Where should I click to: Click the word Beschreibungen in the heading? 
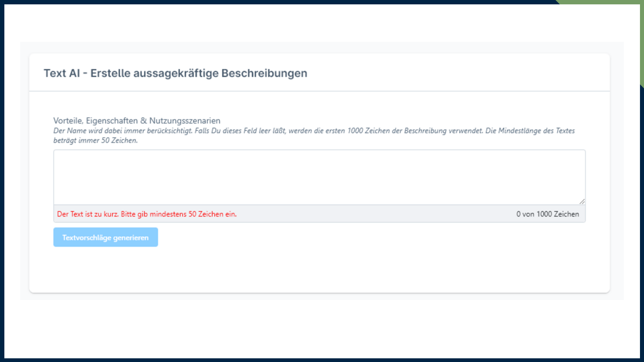click(x=264, y=73)
